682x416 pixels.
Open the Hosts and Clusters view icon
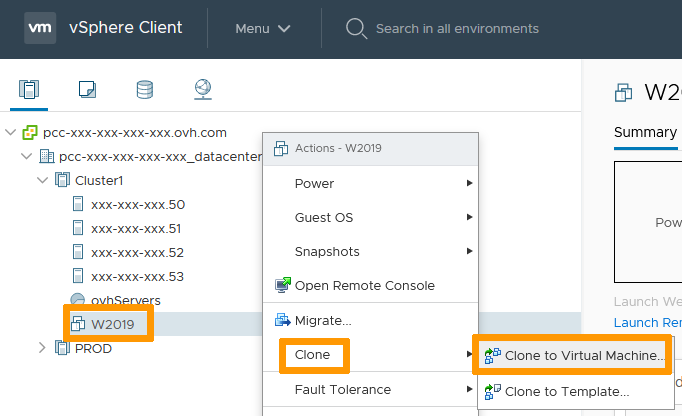tap(29, 90)
